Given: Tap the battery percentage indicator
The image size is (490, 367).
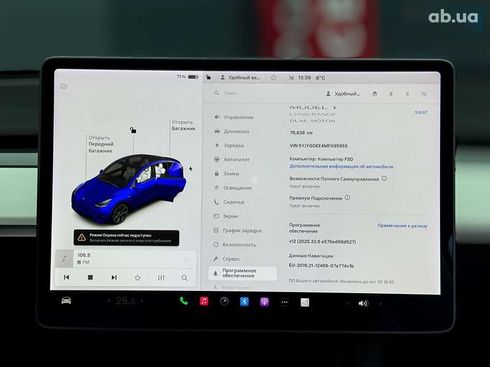Looking at the screenshot, I should [x=187, y=77].
